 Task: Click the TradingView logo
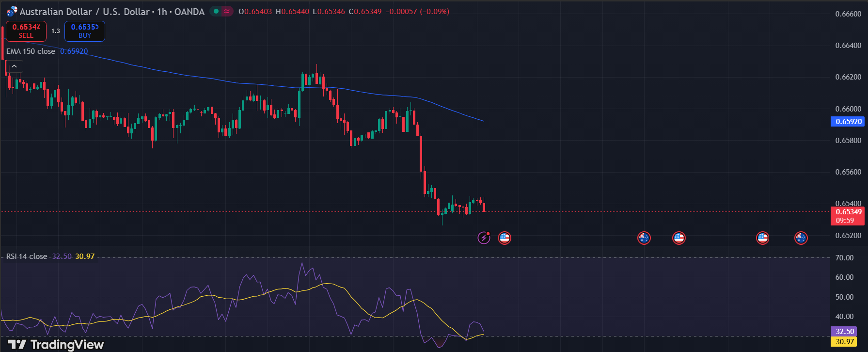tap(56, 345)
